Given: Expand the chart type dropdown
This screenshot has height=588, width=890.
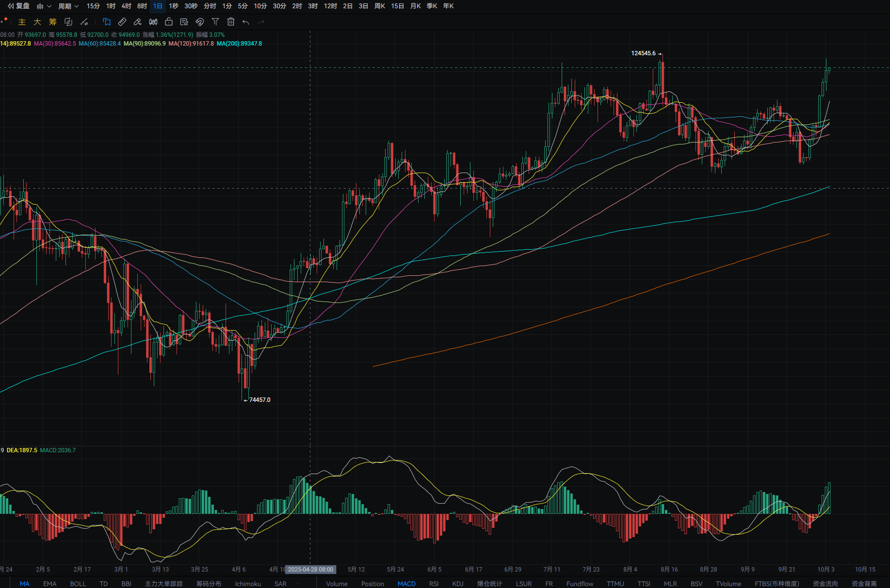Looking at the screenshot, I should tap(44, 6).
